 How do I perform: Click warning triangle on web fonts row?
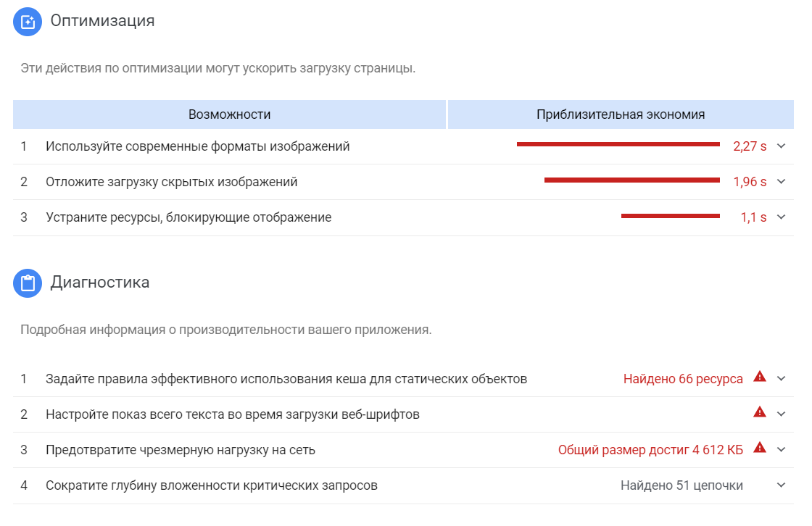click(x=760, y=412)
